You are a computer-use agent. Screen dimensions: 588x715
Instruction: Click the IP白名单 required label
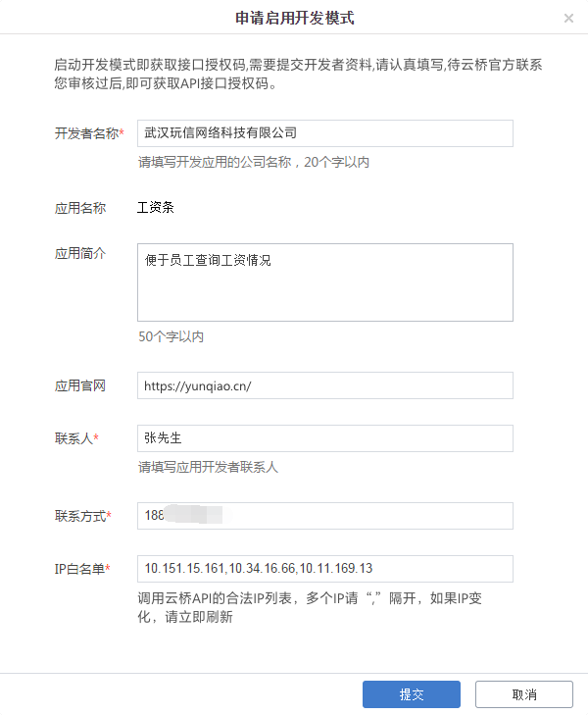[82, 568]
